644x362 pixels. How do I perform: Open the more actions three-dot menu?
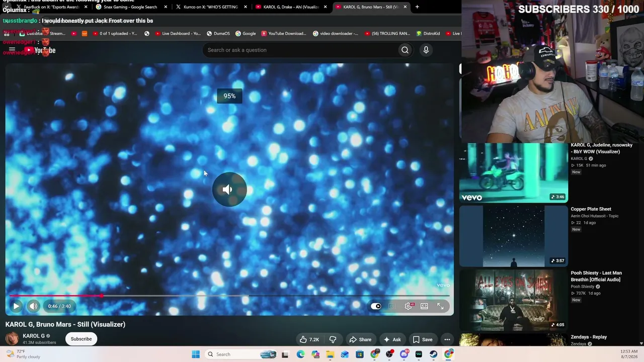pyautogui.click(x=447, y=339)
